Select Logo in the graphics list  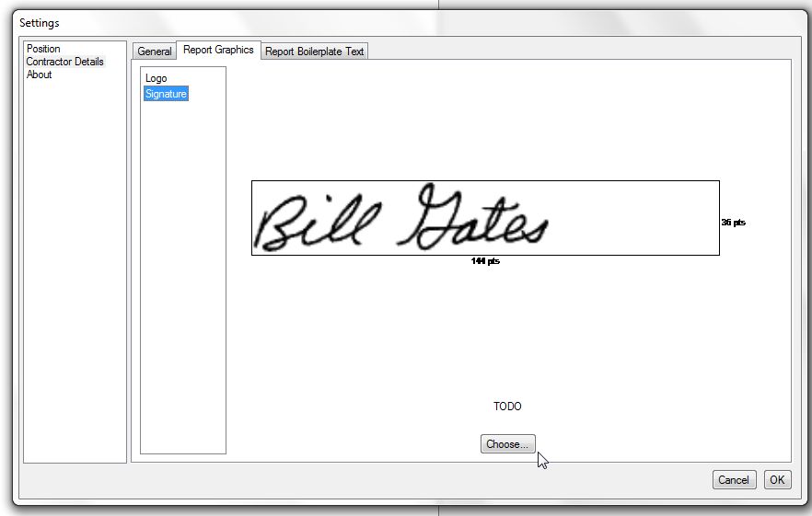pyautogui.click(x=156, y=78)
